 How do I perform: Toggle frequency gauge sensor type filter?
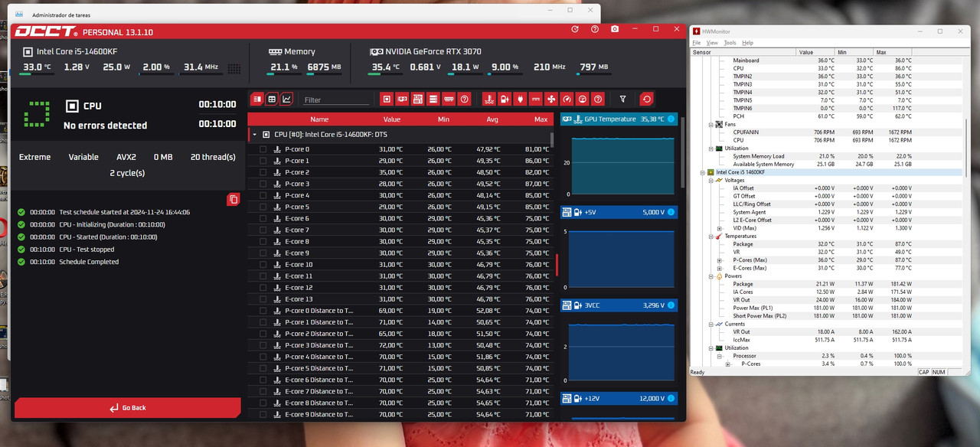567,100
